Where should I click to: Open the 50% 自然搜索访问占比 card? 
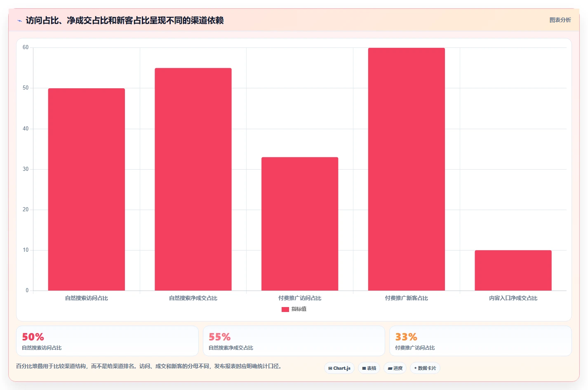(x=107, y=341)
